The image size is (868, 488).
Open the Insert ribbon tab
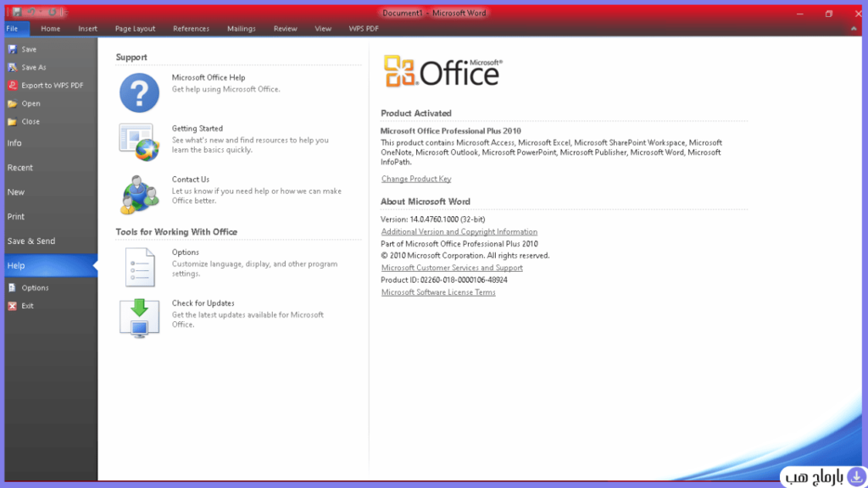pyautogui.click(x=87, y=29)
